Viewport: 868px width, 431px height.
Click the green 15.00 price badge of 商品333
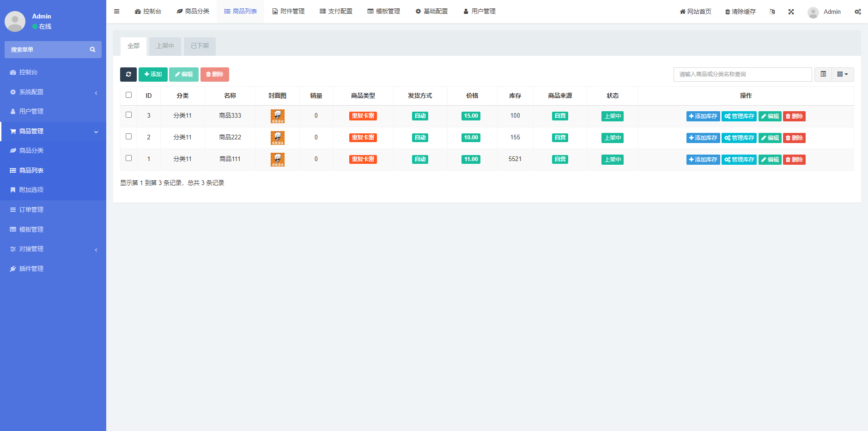pos(470,116)
